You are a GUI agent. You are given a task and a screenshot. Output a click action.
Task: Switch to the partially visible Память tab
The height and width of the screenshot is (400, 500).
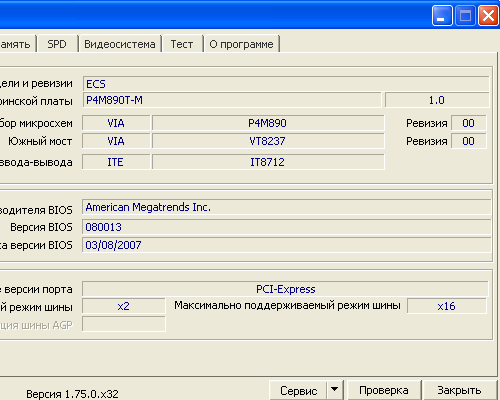[x=17, y=44]
